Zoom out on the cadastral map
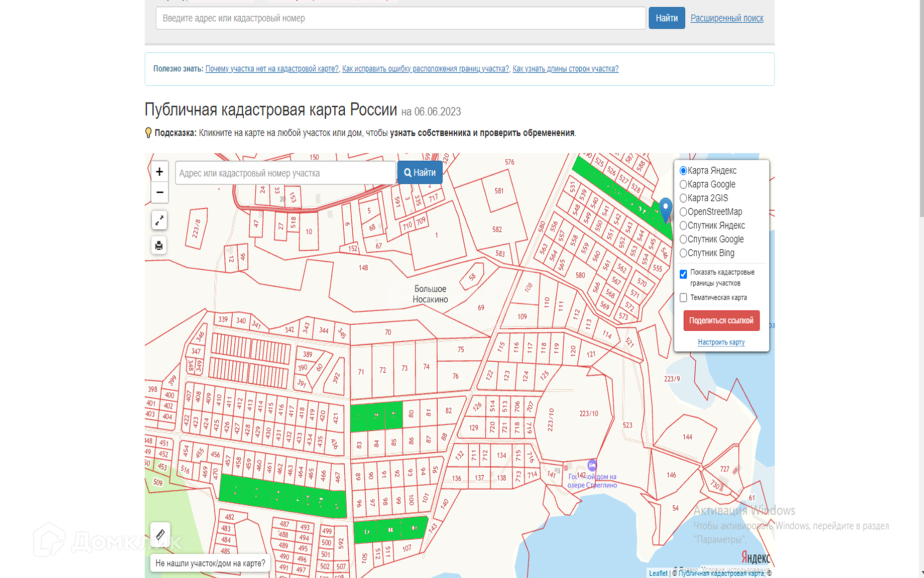This screenshot has width=924, height=578. 159,192
